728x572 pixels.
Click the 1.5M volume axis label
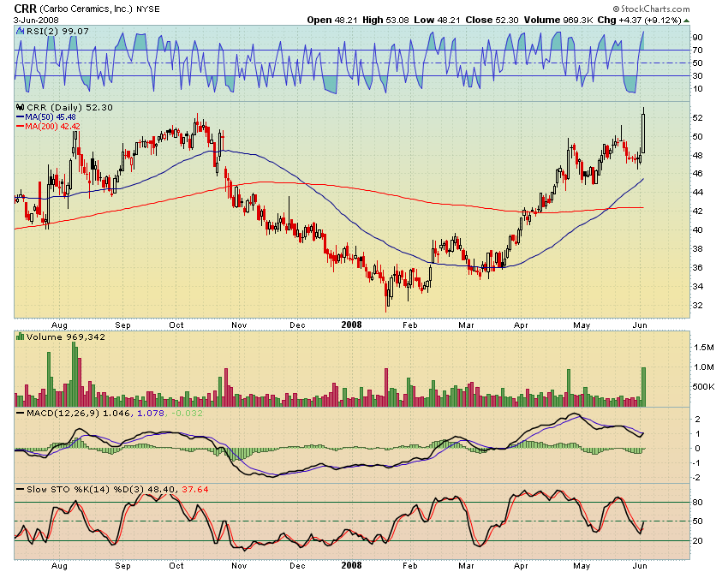[704, 348]
